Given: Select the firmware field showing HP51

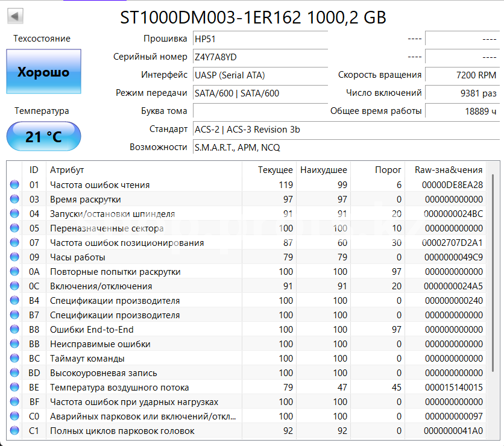Looking at the screenshot, I should (259, 39).
